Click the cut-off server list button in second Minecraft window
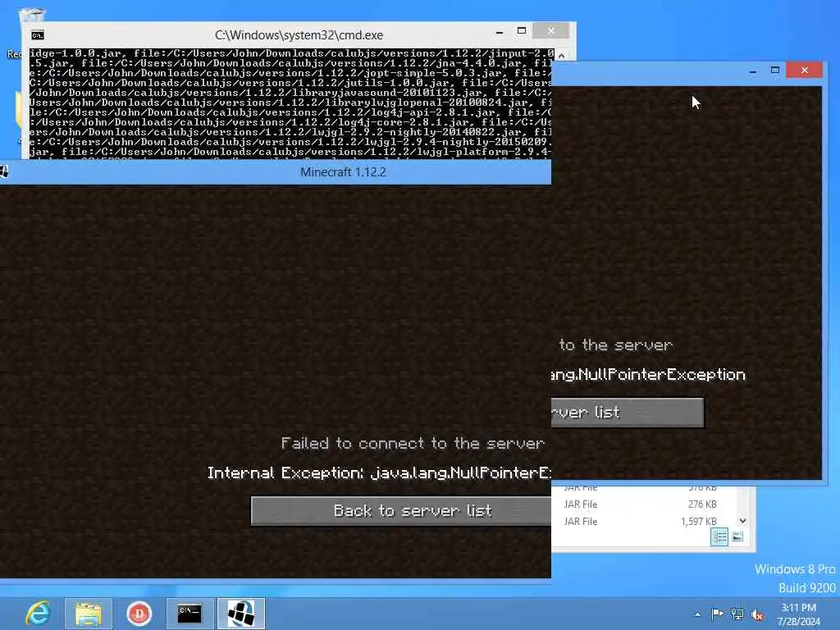840x630 pixels. [628, 412]
